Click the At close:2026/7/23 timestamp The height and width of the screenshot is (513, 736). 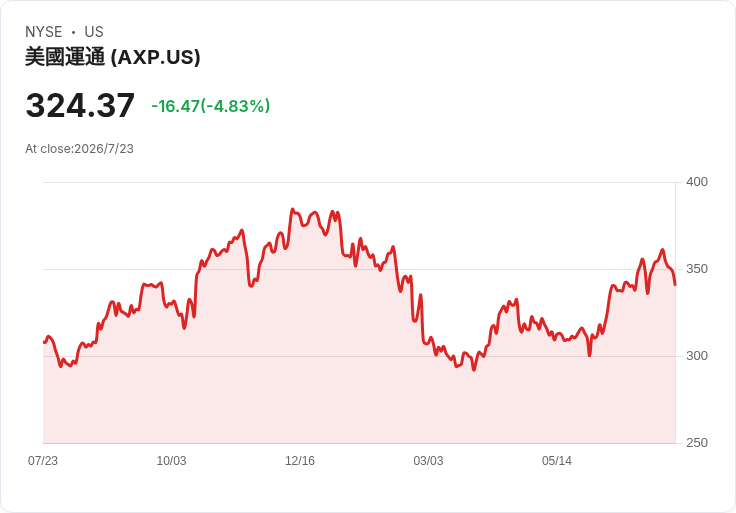[x=79, y=149]
